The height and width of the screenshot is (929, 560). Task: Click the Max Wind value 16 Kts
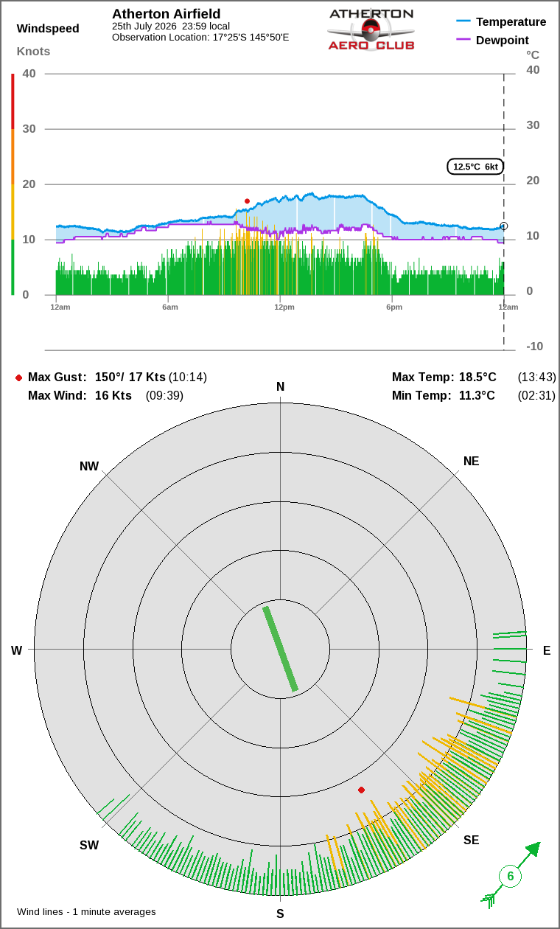pyautogui.click(x=113, y=396)
